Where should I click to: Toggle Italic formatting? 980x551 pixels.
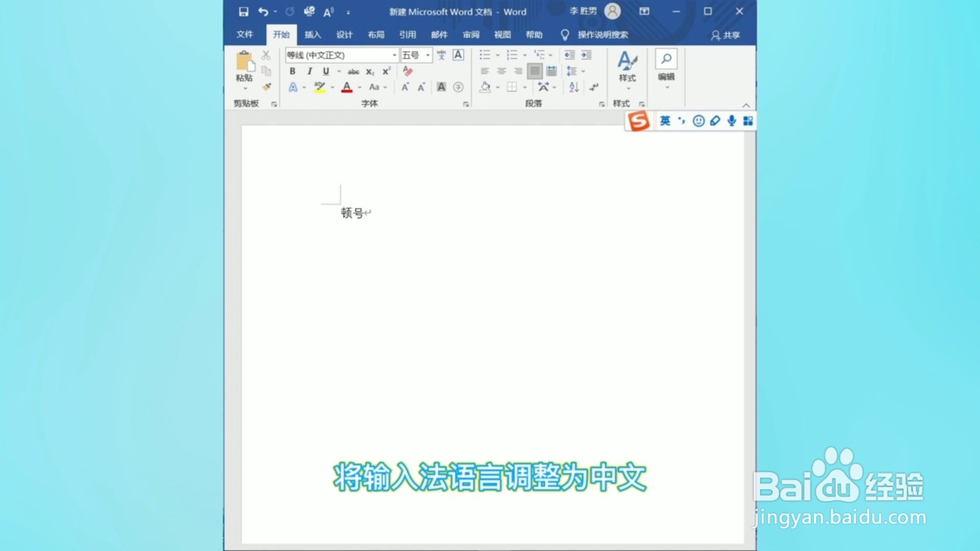(x=309, y=71)
